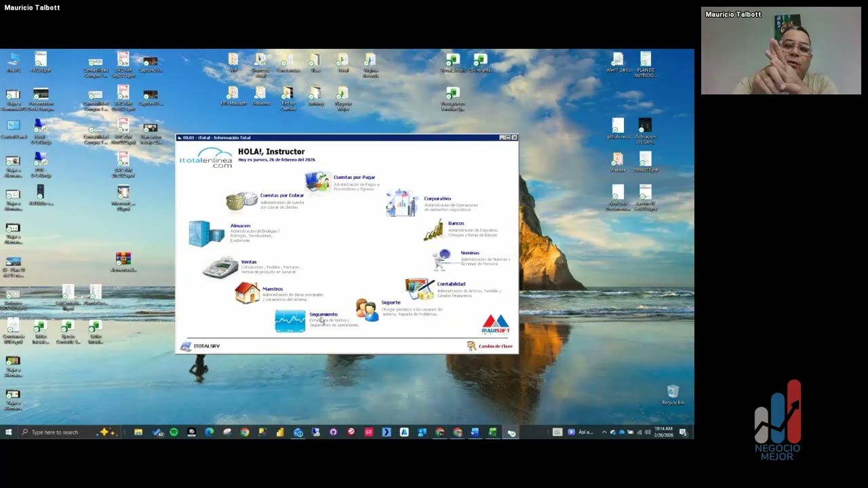
Task: Open the Seguimiento link
Action: click(x=323, y=314)
